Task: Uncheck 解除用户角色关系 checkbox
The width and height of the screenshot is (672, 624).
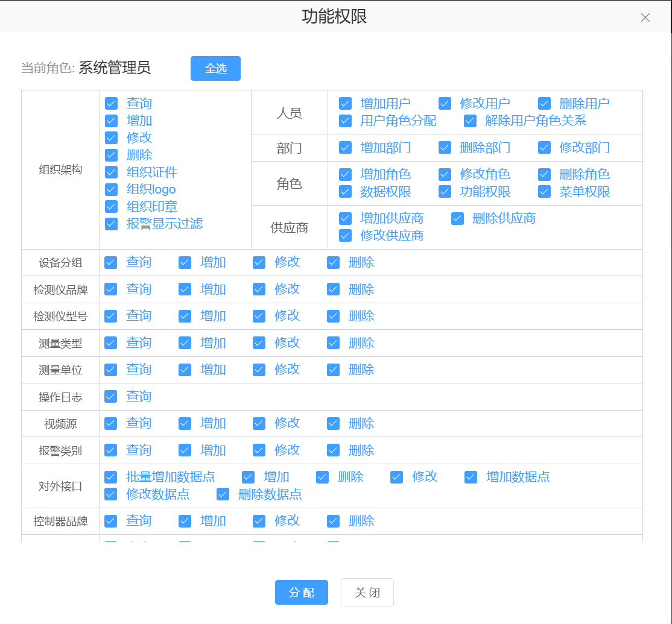Action: tap(470, 121)
